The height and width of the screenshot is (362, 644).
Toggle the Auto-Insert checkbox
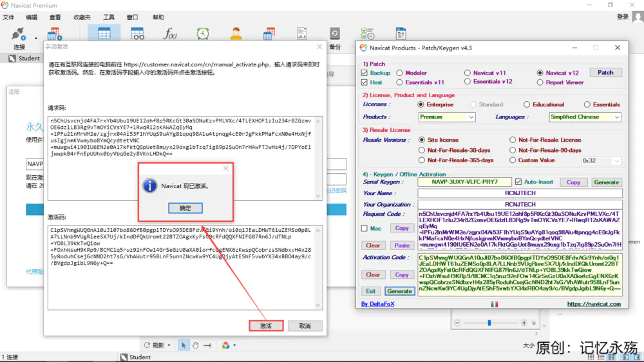(x=518, y=182)
